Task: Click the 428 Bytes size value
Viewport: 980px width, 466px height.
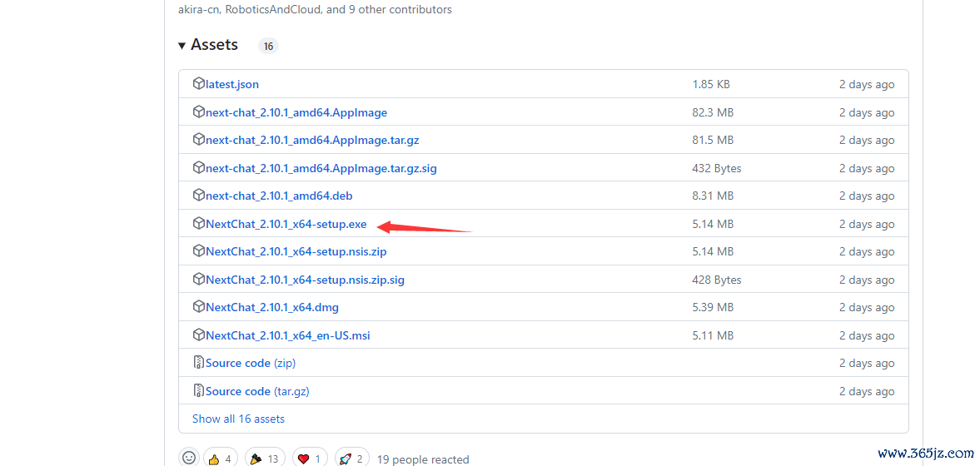Action: (717, 280)
